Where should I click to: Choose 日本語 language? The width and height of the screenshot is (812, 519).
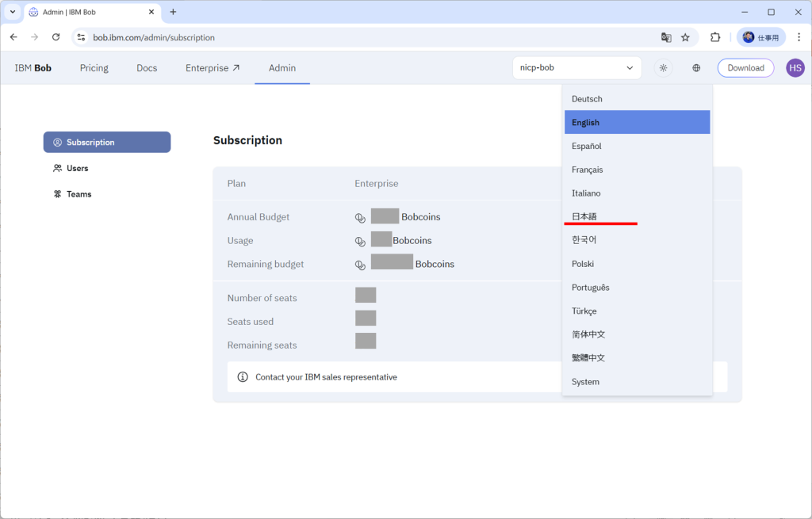(x=638, y=216)
